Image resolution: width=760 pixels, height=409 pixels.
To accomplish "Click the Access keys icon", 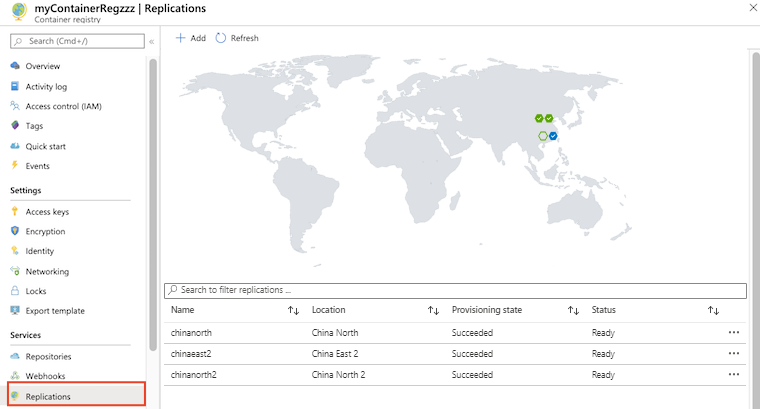I will point(15,212).
